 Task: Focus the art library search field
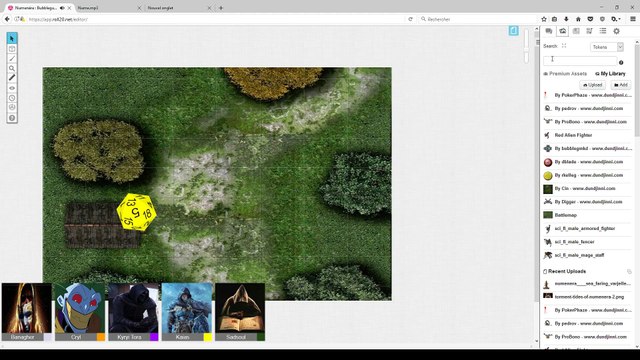(580, 61)
